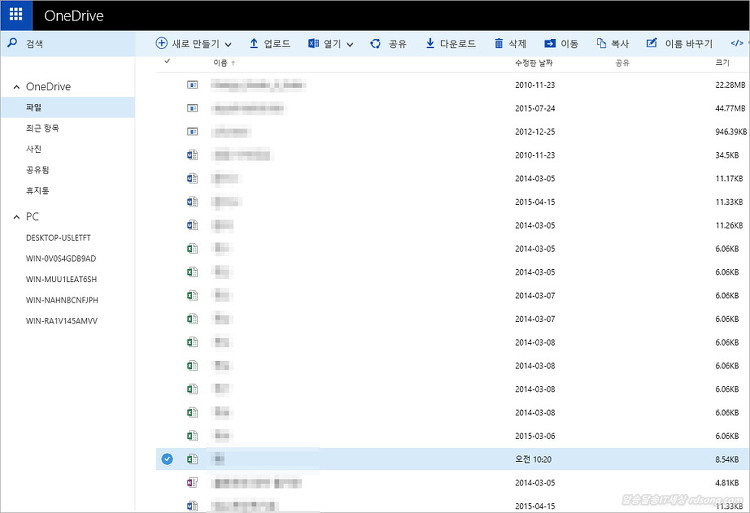Collapse the OneDrive section chevron

coord(16,87)
